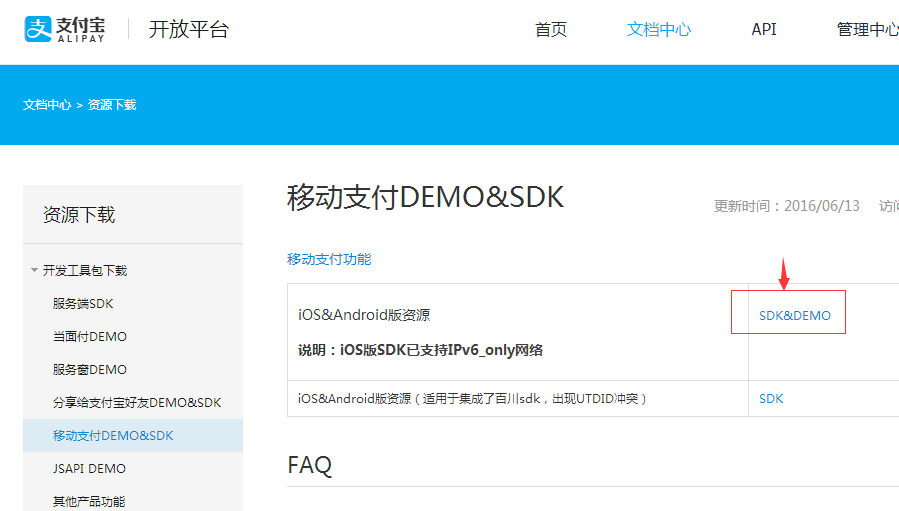Viewport: 899px width, 511px height.
Task: Click the 说明：iOS版SDK已支持IPv6_only网络 text
Action: [420, 350]
